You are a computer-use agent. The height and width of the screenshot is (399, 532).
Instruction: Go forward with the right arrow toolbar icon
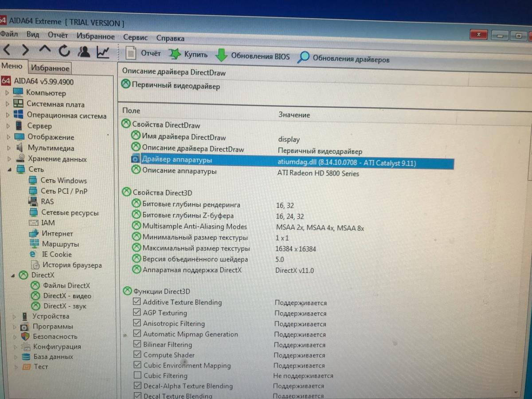25,50
